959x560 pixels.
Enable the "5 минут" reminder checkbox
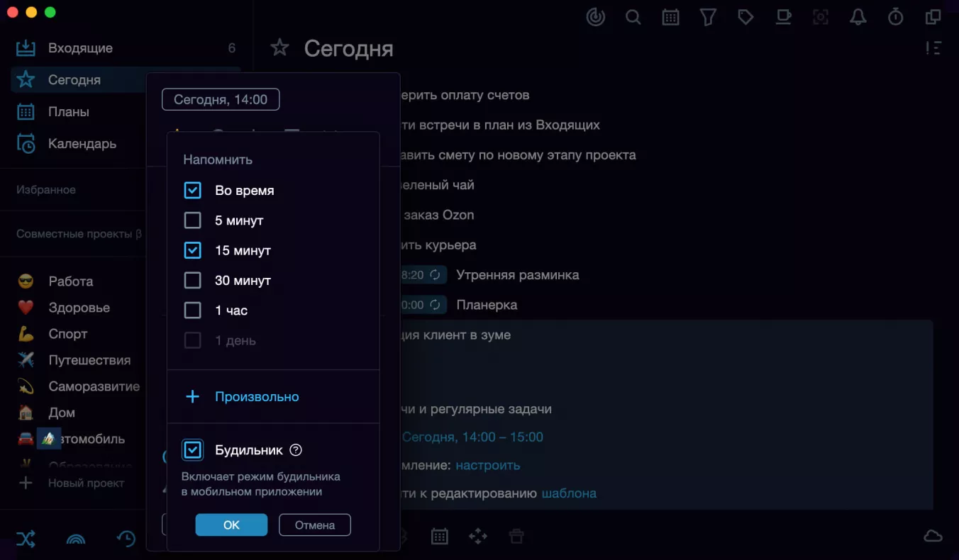click(x=192, y=220)
